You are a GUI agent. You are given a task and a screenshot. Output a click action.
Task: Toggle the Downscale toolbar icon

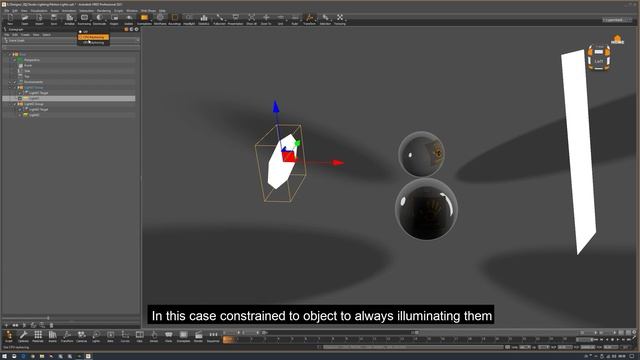tap(99, 19)
